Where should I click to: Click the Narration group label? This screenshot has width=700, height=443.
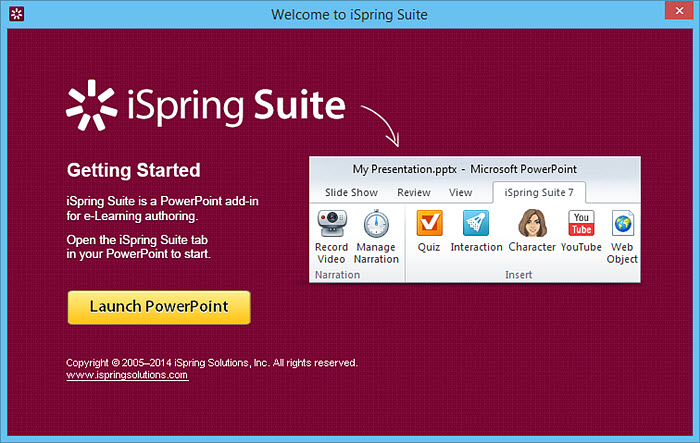pos(337,275)
